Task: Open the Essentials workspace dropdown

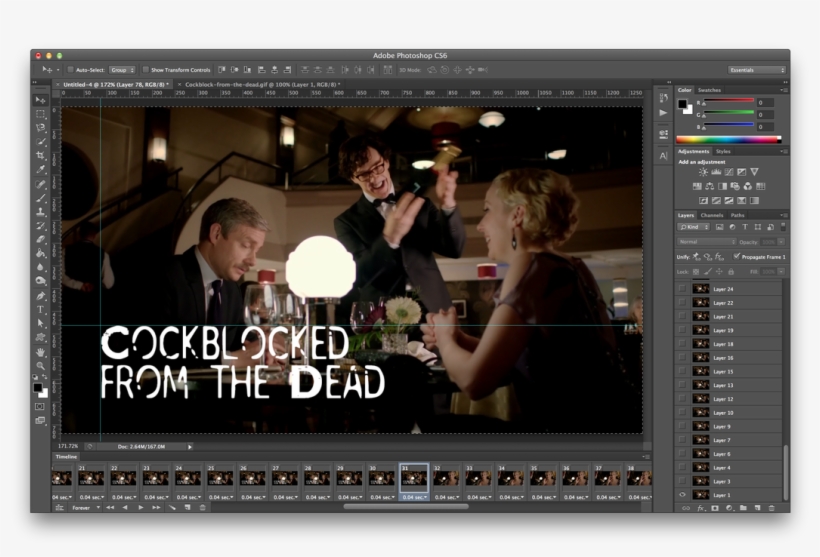Action: click(x=756, y=70)
